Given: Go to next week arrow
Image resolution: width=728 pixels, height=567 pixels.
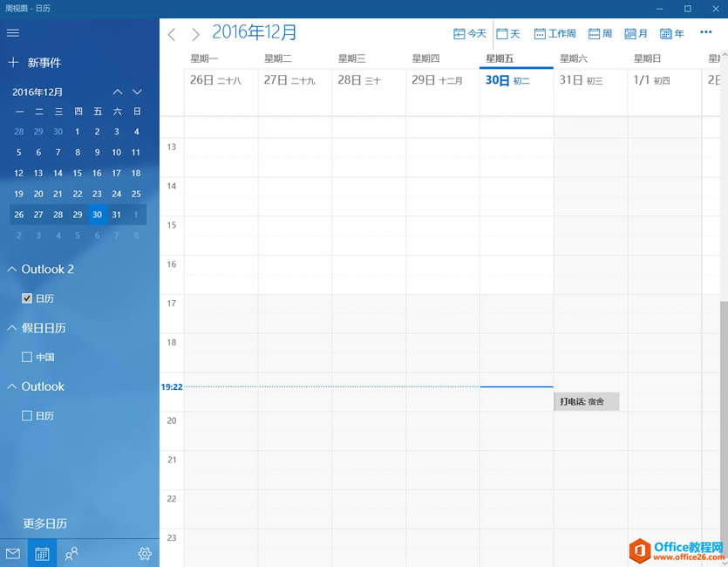Looking at the screenshot, I should click(x=195, y=35).
